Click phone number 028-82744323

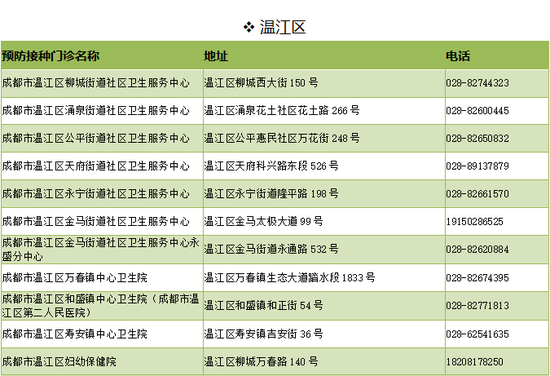pyautogui.click(x=477, y=83)
